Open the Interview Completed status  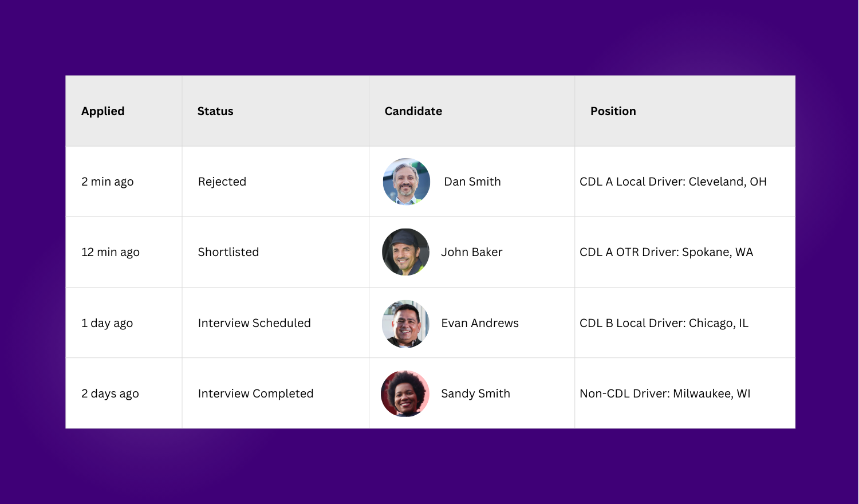tap(256, 393)
